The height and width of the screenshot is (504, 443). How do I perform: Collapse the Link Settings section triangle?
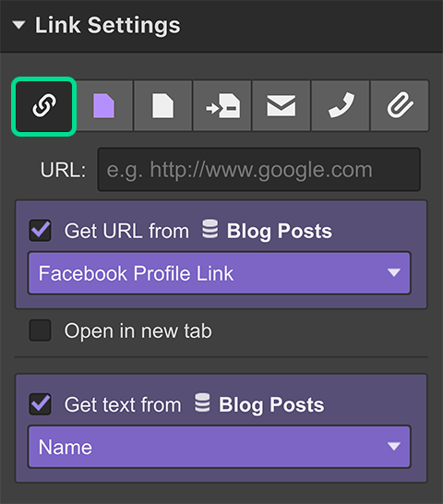point(19,25)
